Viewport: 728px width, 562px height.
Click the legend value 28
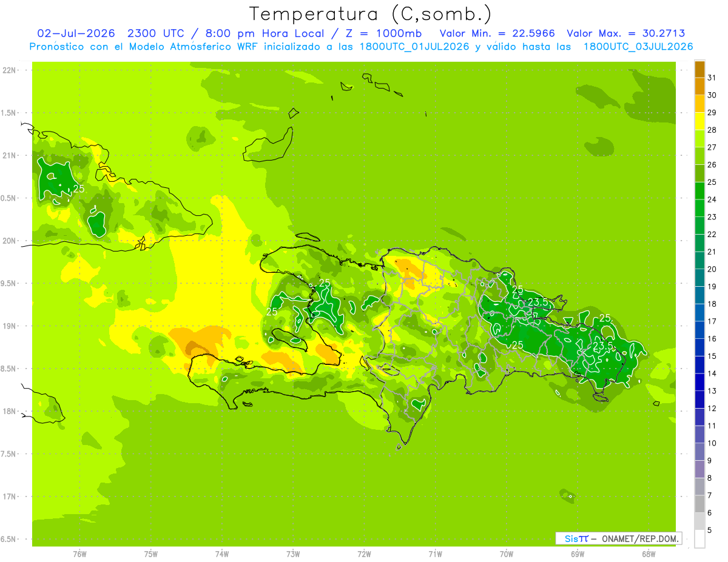tap(712, 130)
